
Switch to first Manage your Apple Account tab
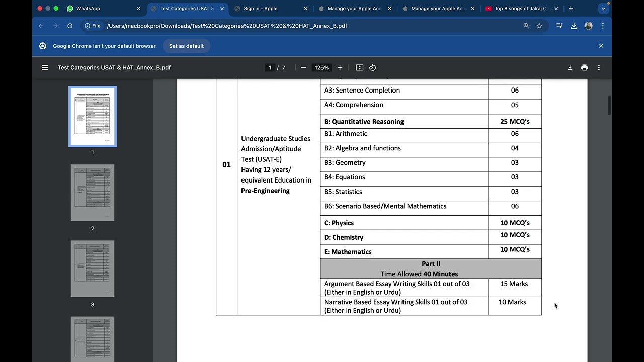coord(355,9)
